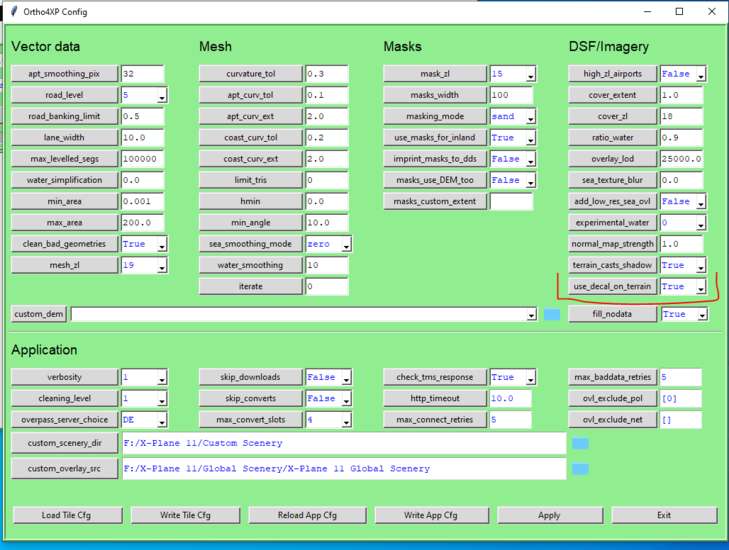Maximize the Ortho4XP Config window
This screenshot has height=550, width=729.
pyautogui.click(x=679, y=12)
